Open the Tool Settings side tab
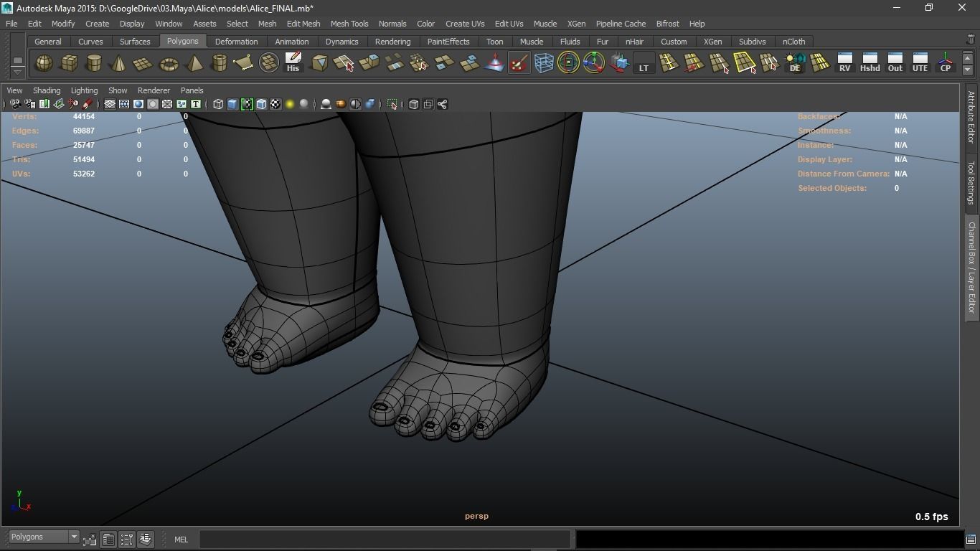Viewport: 980px width, 551px height. pos(971,182)
